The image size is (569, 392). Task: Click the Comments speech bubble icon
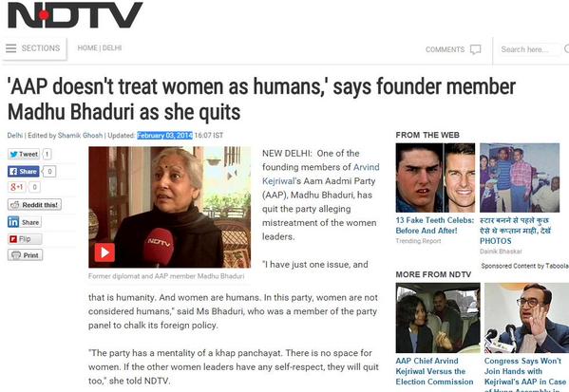(475, 49)
